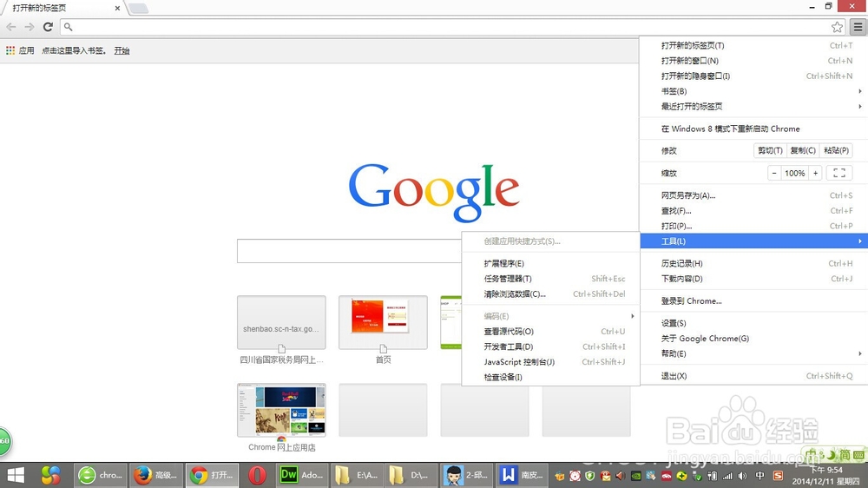
Task: Open 开发者工具(D) in submenu
Action: click(x=551, y=346)
